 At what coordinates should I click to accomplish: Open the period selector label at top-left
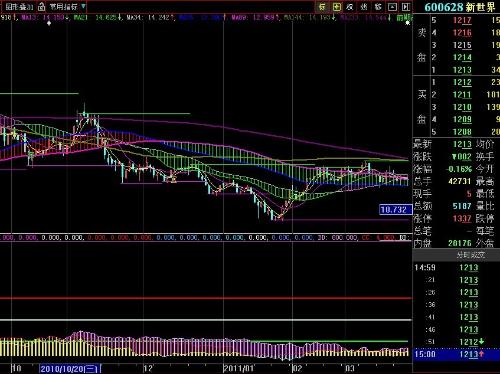click(x=19, y=6)
